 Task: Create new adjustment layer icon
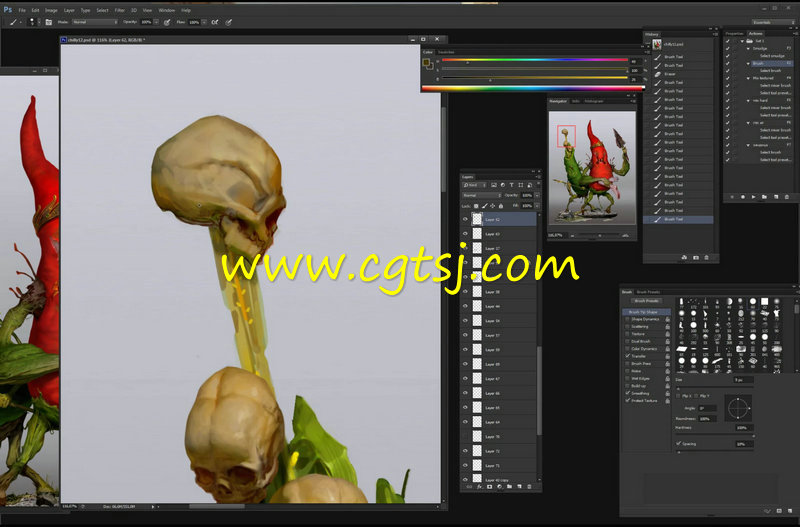(x=499, y=487)
